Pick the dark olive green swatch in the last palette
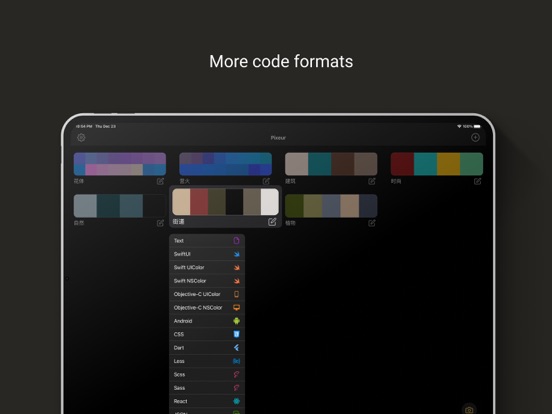The width and height of the screenshot is (552, 414). (x=294, y=206)
